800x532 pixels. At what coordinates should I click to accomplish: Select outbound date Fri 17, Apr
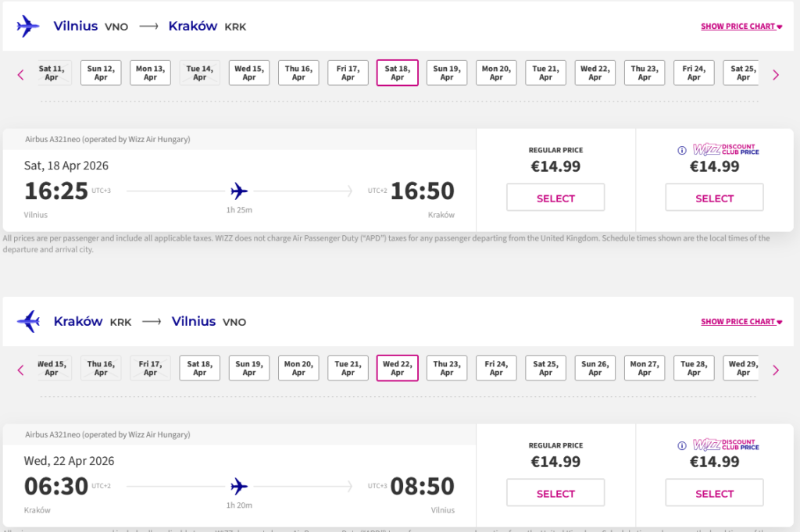point(348,73)
